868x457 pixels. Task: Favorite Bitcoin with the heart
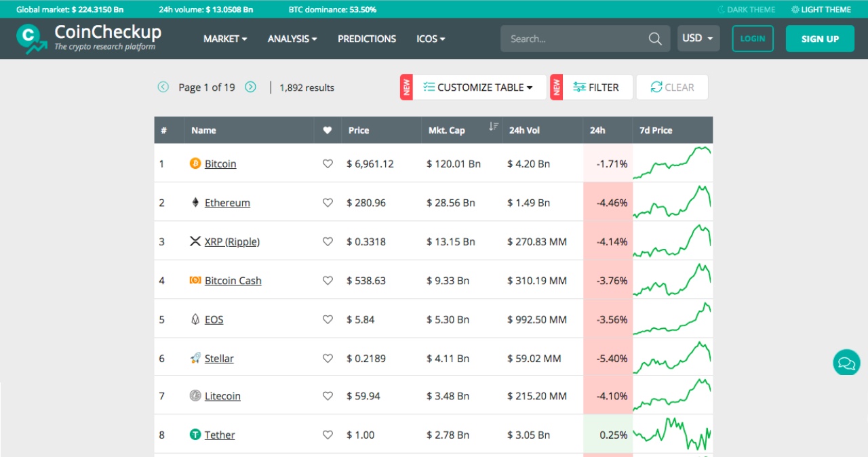point(328,163)
